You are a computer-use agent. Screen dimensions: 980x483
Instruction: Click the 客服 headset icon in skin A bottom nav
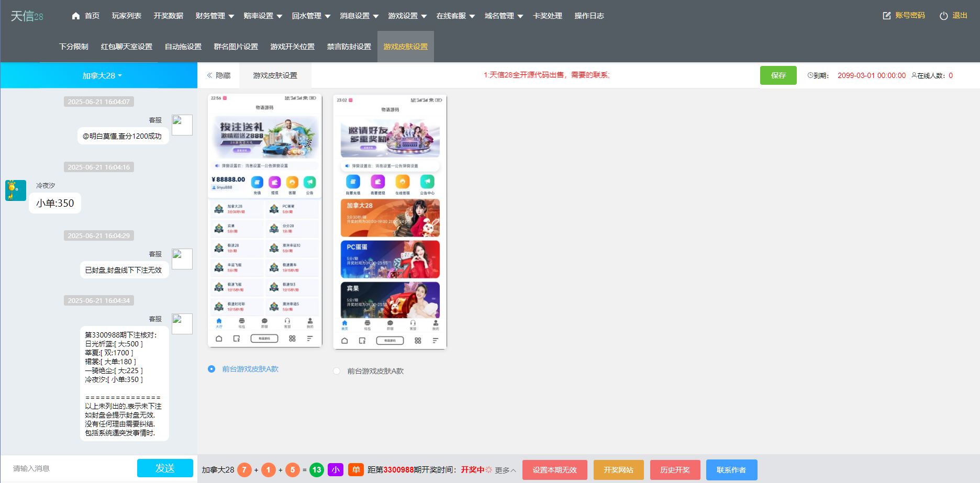click(287, 321)
